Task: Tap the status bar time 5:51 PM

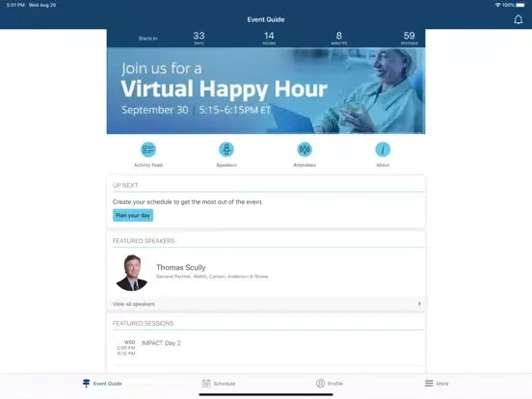Action: (x=15, y=5)
